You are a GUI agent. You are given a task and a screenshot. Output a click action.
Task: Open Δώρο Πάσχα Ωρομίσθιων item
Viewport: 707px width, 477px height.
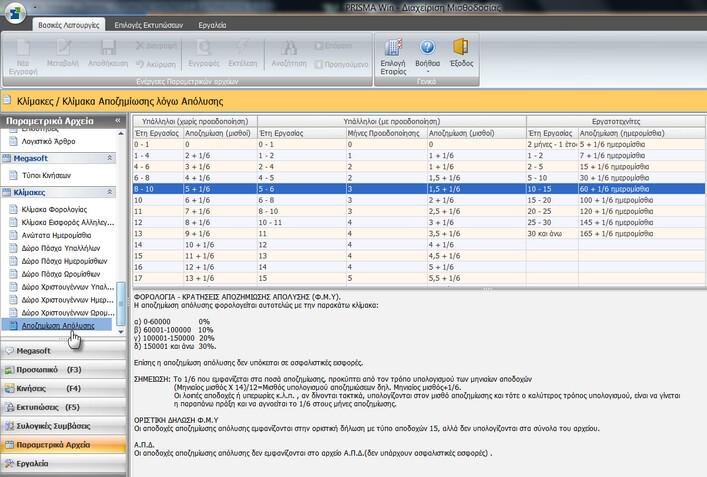tap(61, 274)
